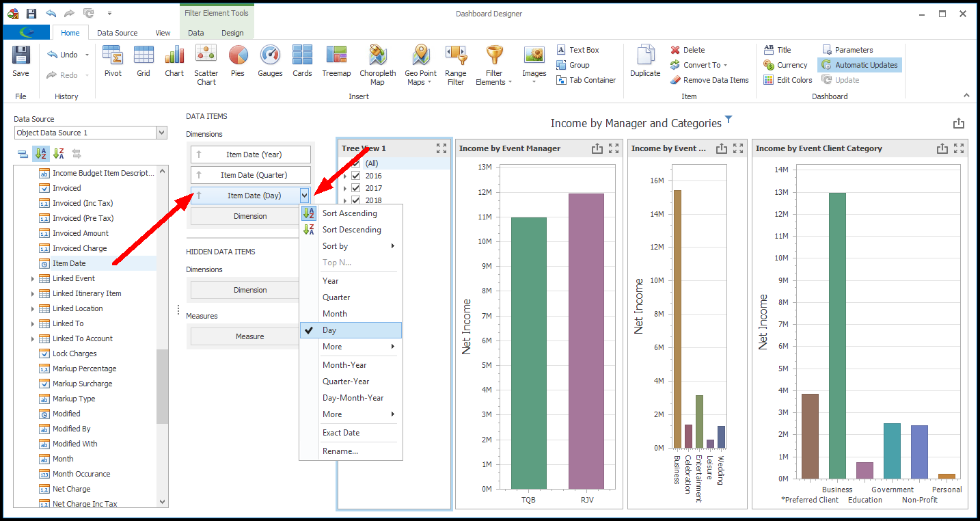Open Edit Colors dialog
Image resolution: width=980 pixels, height=521 pixels.
787,80
